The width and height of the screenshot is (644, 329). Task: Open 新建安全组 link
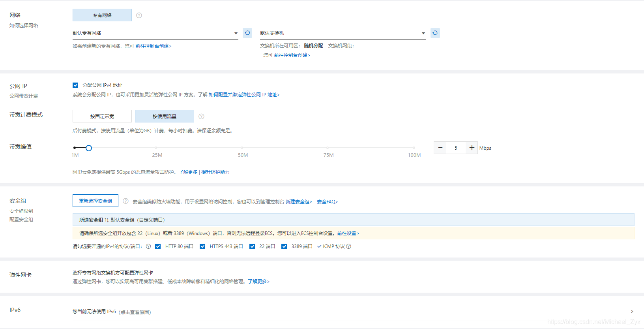(x=299, y=202)
